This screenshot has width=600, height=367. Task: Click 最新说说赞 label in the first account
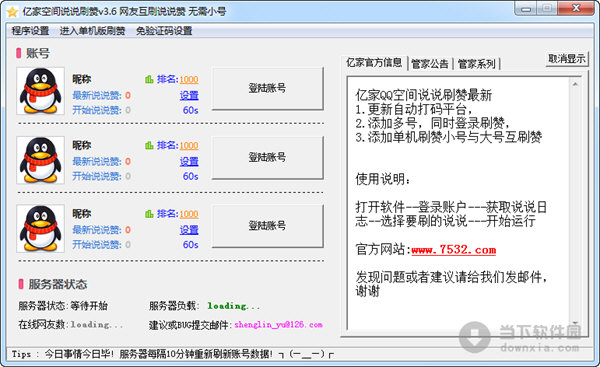pos(97,95)
